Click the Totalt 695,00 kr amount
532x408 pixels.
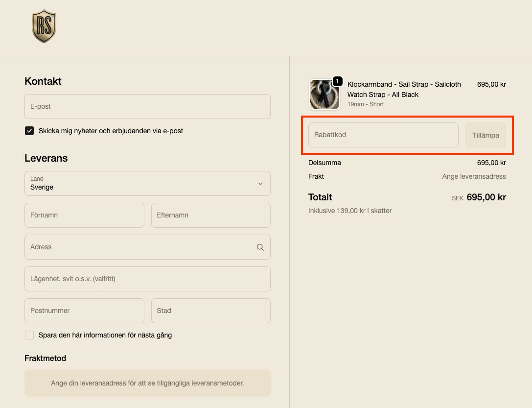tap(486, 197)
